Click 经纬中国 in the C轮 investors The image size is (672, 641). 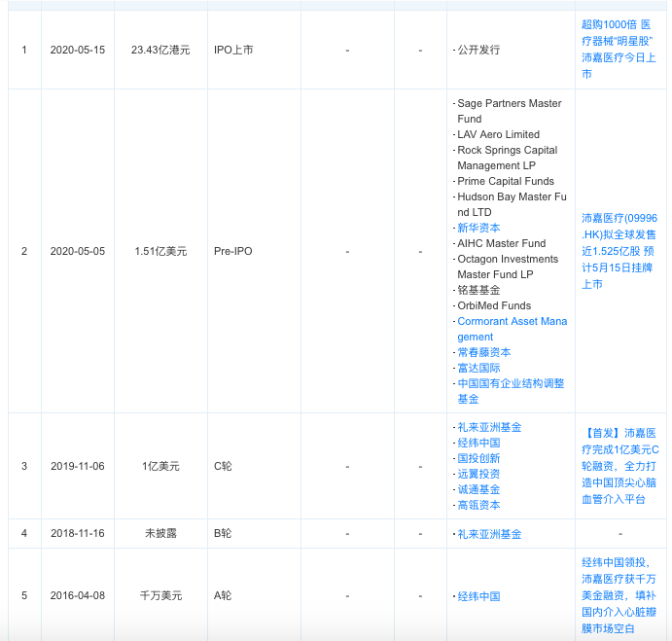pyautogui.click(x=478, y=443)
